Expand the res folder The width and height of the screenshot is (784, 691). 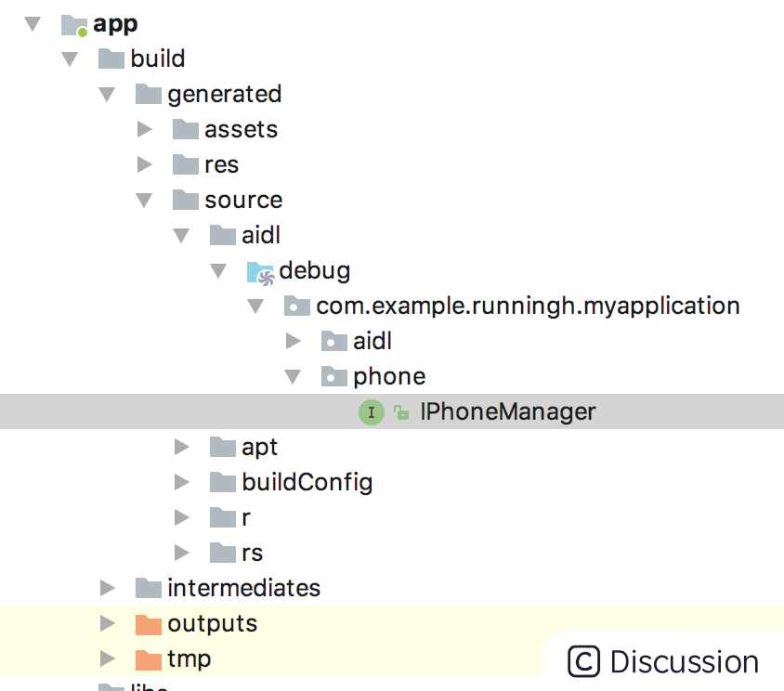(145, 164)
